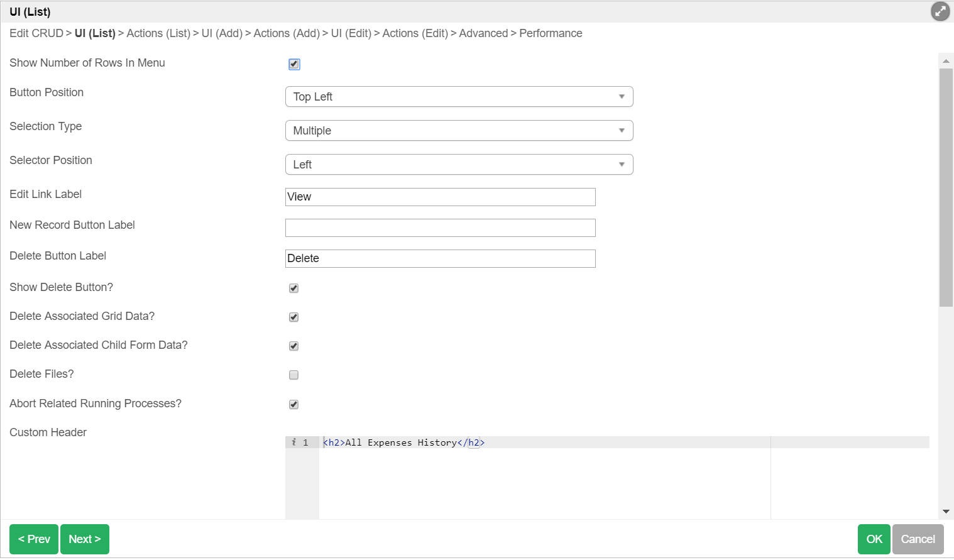The width and height of the screenshot is (954, 560).
Task: Toggle Abort Related Running Processes checkbox
Action: pos(293,404)
